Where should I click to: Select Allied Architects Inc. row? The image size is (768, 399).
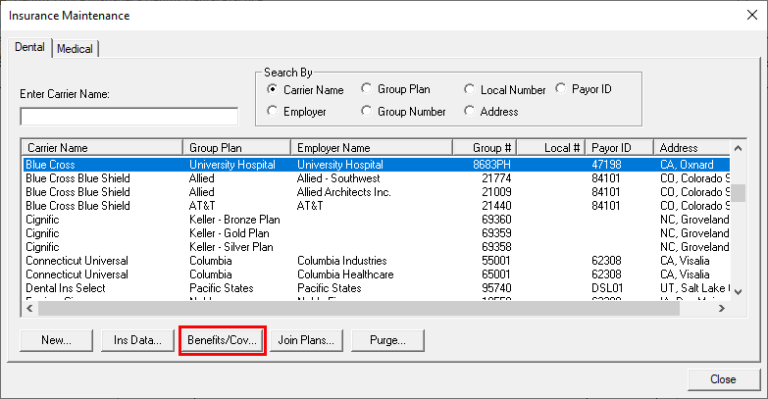click(x=376, y=192)
